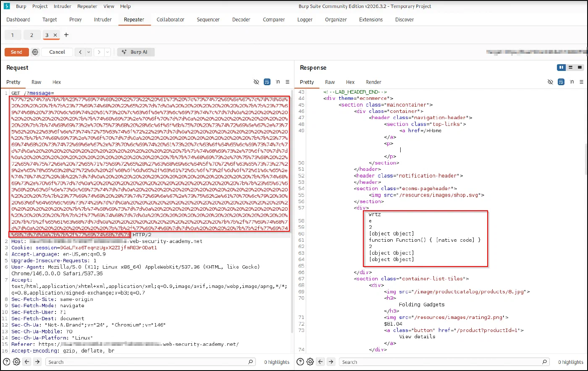Jump to previous match in Response search

click(321, 362)
